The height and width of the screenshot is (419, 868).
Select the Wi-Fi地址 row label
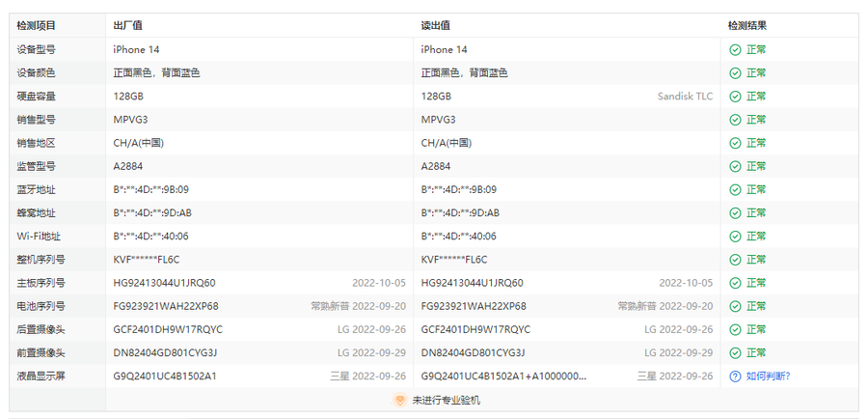(x=39, y=237)
